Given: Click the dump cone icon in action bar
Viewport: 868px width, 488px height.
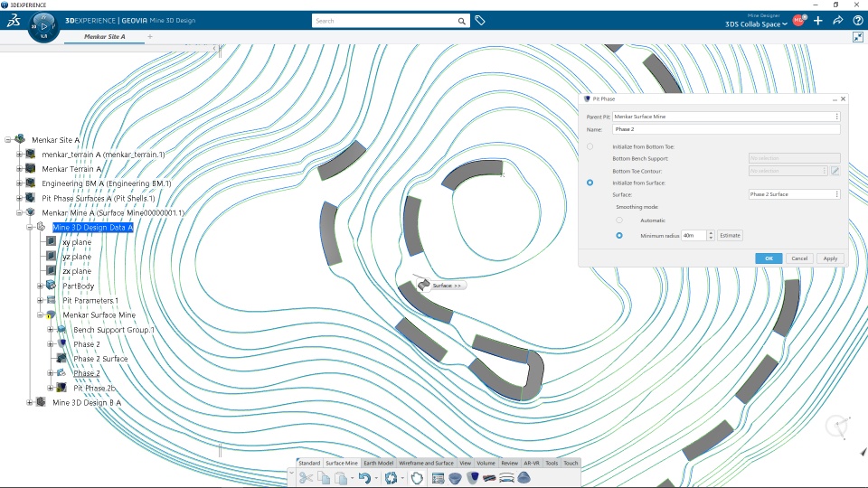Looking at the screenshot, I should click(x=524, y=477).
